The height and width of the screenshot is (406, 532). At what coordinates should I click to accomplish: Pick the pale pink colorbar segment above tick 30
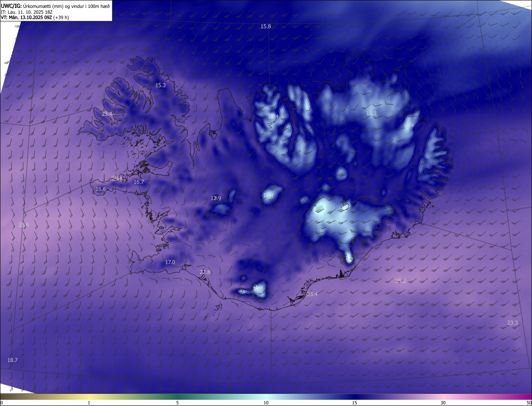click(443, 396)
